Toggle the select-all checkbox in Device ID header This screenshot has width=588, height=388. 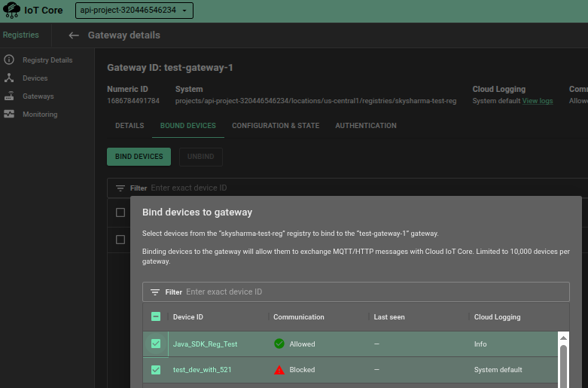coord(156,317)
